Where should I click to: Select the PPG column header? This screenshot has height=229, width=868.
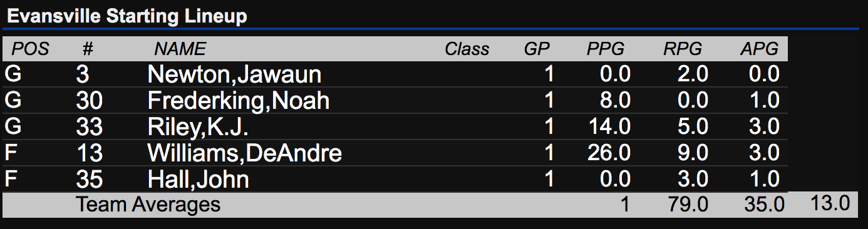pyautogui.click(x=606, y=49)
